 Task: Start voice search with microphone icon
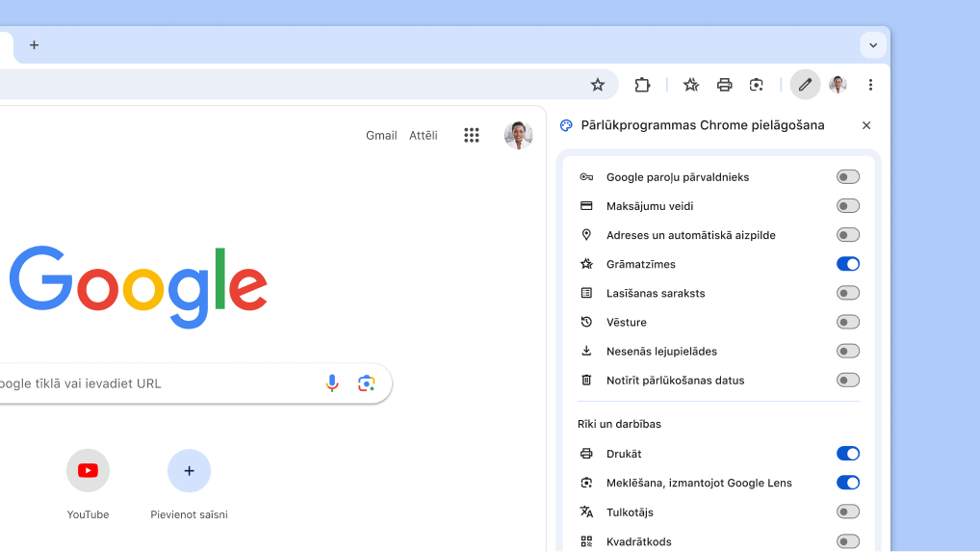tap(332, 383)
